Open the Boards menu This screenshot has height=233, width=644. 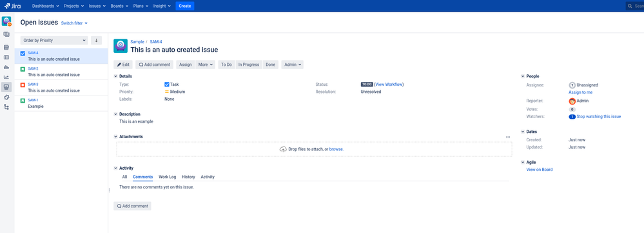pyautogui.click(x=119, y=6)
